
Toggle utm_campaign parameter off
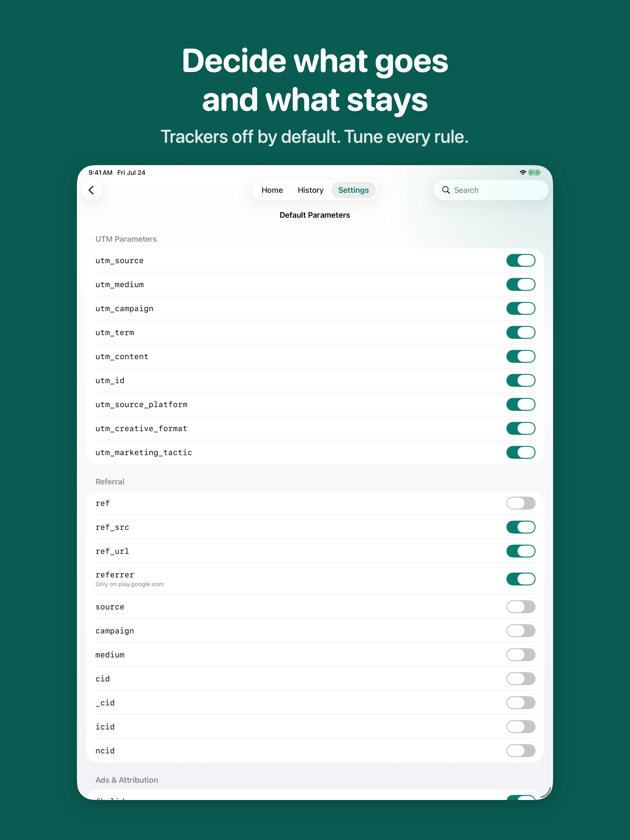[x=521, y=308]
